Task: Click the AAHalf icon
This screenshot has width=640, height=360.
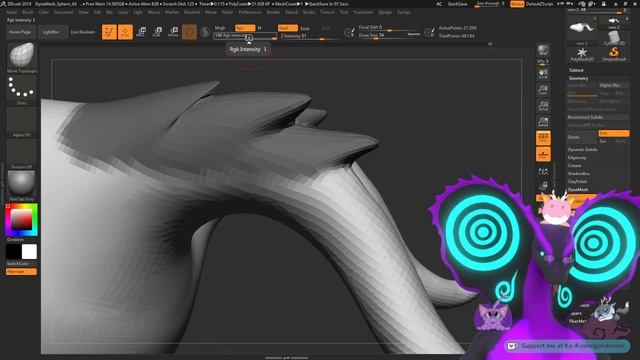Action: pyautogui.click(x=543, y=122)
